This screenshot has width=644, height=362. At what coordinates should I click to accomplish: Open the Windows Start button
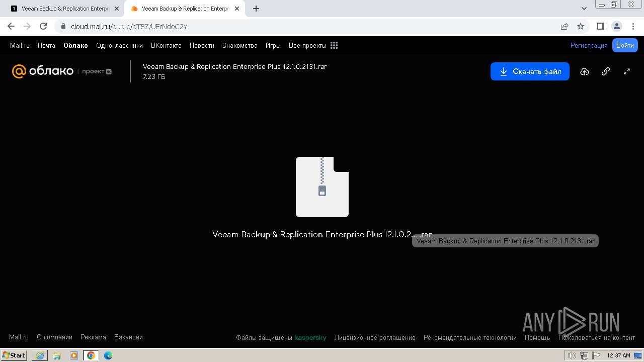click(14, 355)
